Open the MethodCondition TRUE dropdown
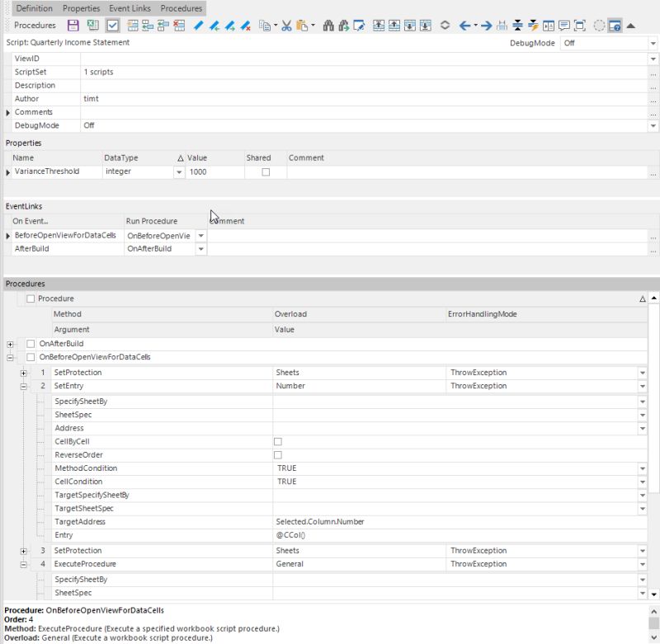The height and width of the screenshot is (644, 660). pos(643,468)
